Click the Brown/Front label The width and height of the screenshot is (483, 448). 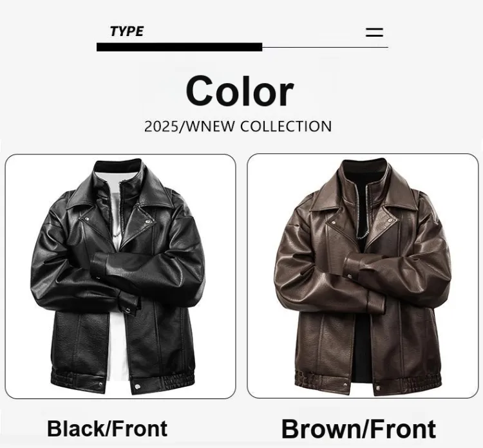click(359, 429)
